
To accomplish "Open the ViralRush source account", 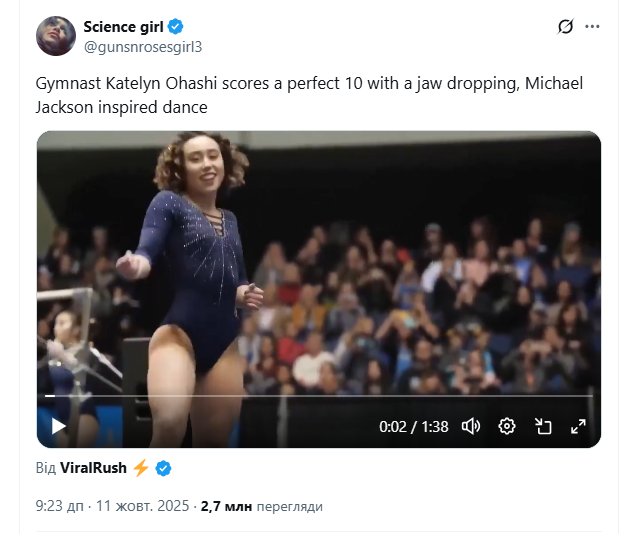I will click(93, 468).
